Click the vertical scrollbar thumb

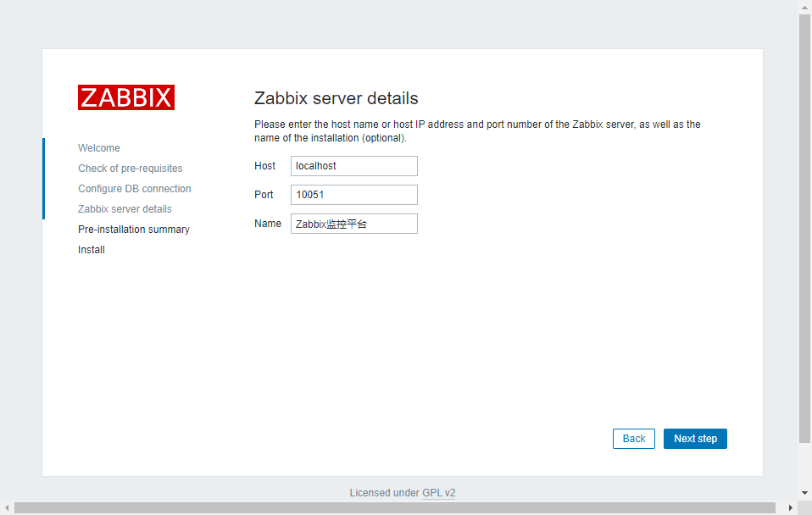(x=804, y=229)
